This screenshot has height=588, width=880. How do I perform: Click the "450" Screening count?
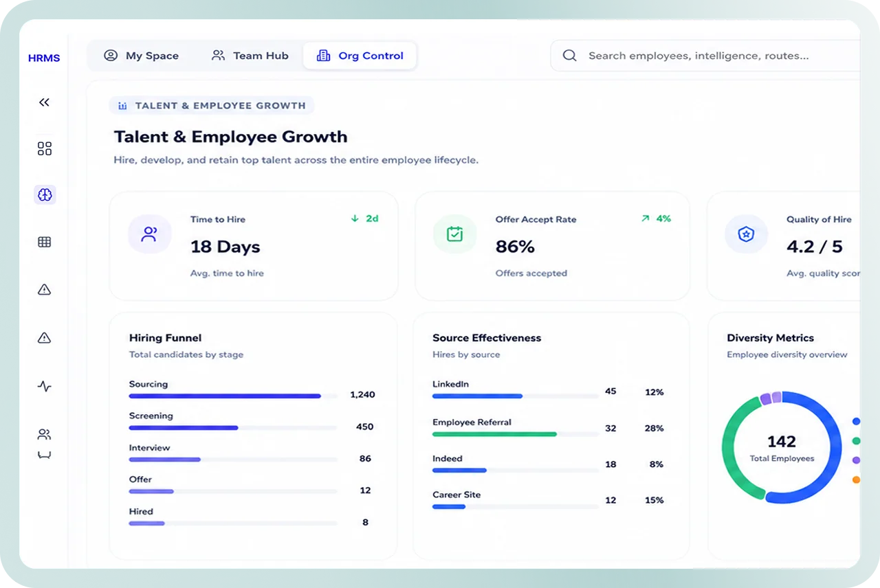click(364, 427)
